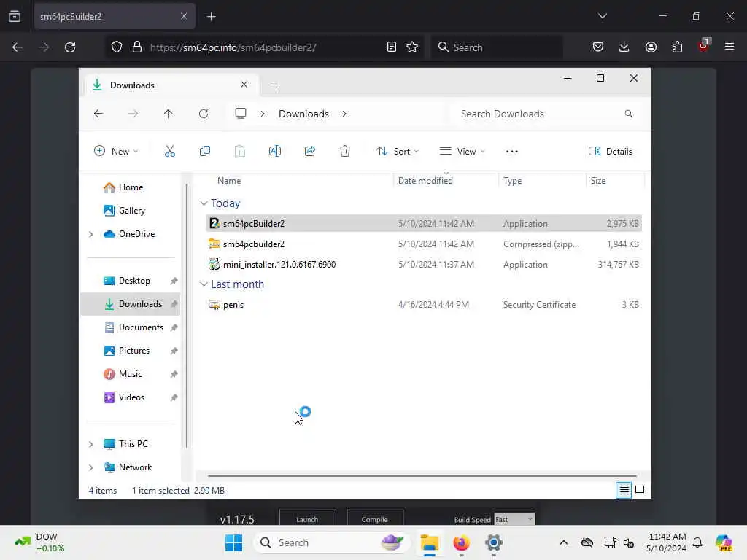Close the Downloads Explorer tab
Screen dimensions: 747x560
coord(244,85)
